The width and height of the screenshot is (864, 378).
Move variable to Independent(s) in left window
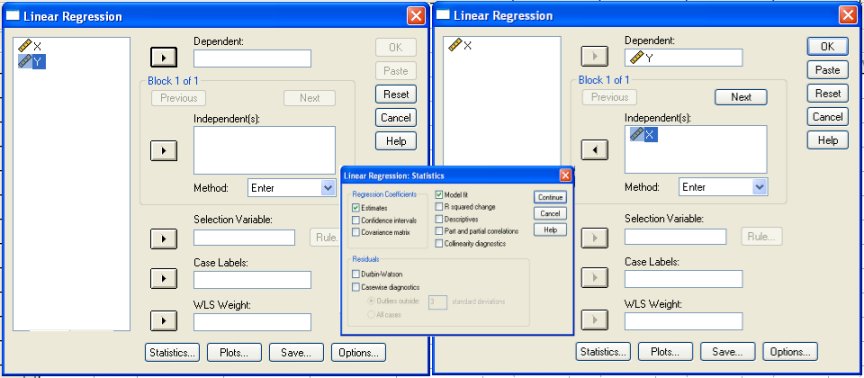pos(164,150)
